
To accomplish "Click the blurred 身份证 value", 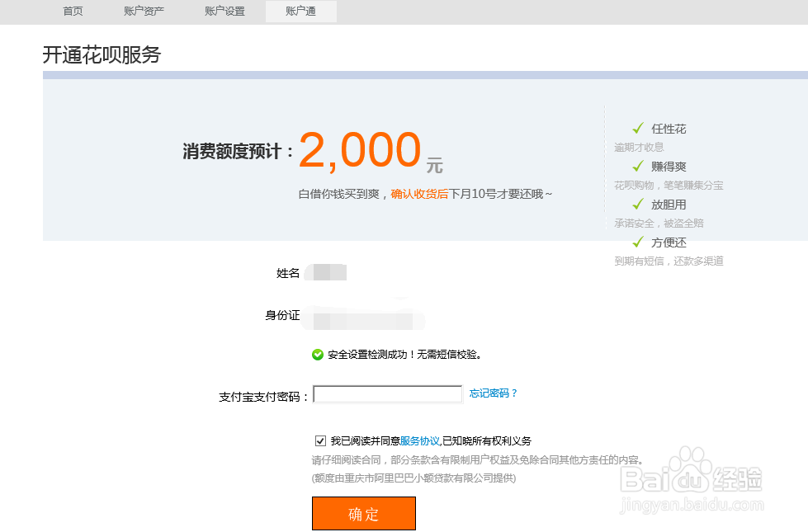I will click(363, 318).
